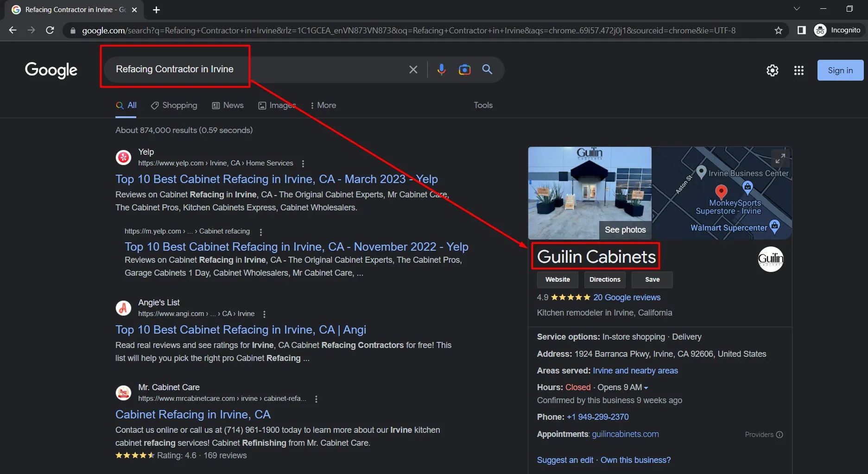Switch to the Images tab
Screen dimensions: 868x474
click(277, 105)
